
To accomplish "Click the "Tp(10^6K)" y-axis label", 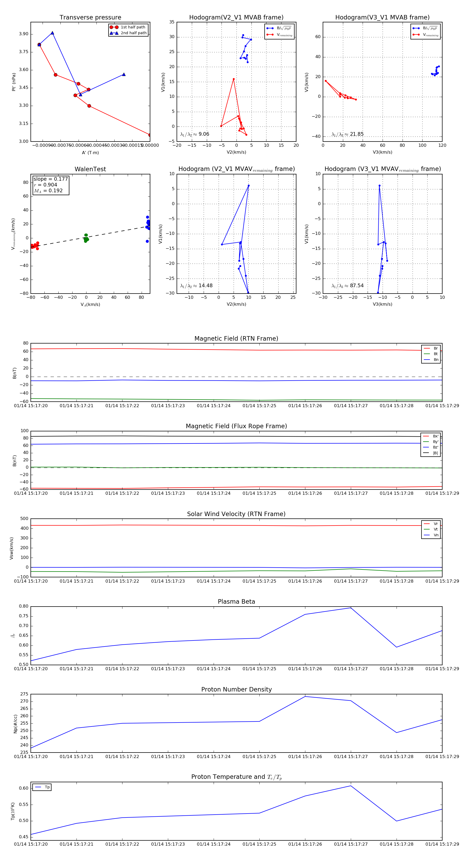I will coord(13,811).
